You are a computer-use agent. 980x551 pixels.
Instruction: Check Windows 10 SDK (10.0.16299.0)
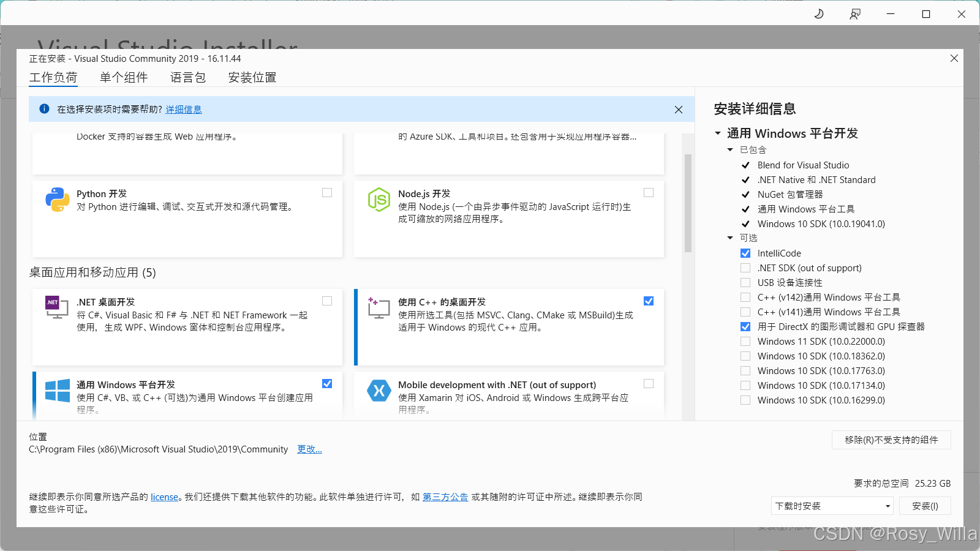click(745, 400)
